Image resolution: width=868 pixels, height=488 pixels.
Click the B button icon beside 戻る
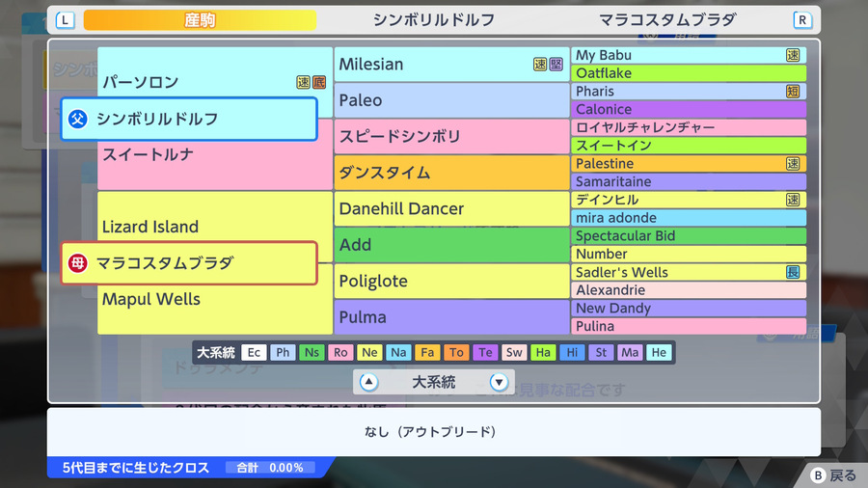pyautogui.click(x=818, y=475)
